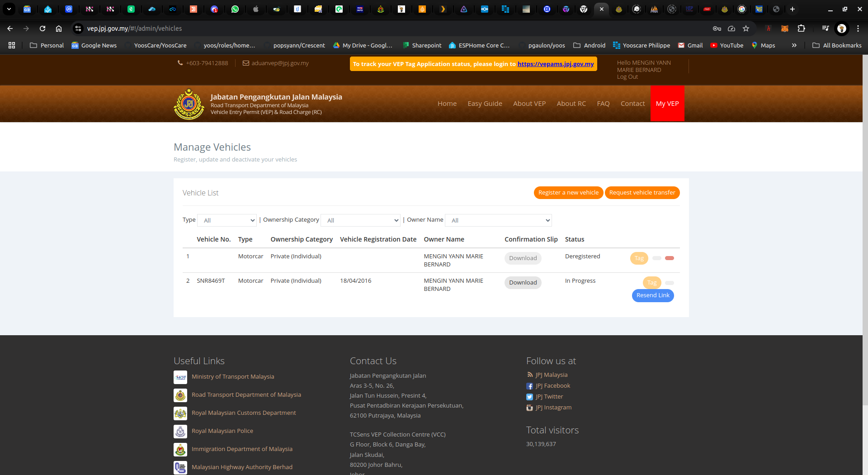Reload the page with the refresh icon
The image size is (868, 475).
tap(42, 28)
